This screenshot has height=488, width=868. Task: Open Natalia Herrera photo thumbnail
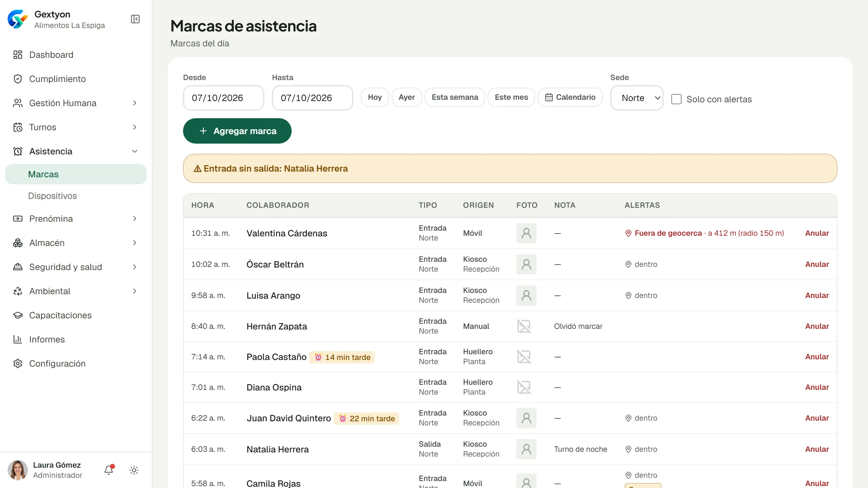point(526,449)
